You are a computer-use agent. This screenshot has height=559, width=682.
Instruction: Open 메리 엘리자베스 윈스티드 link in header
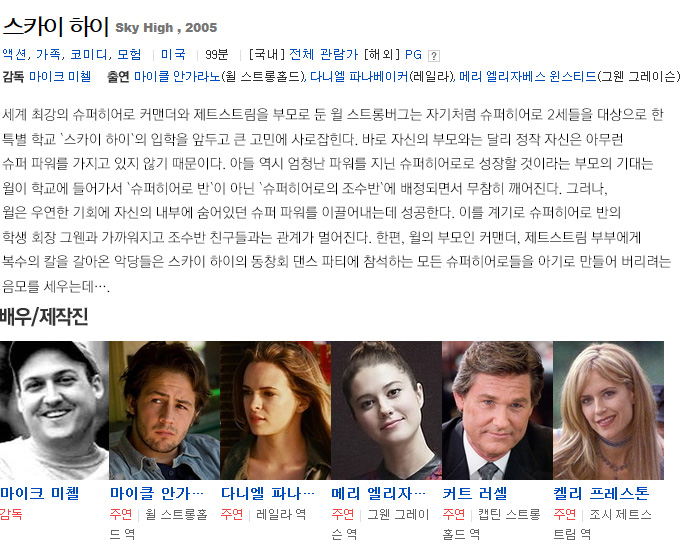tap(528, 77)
